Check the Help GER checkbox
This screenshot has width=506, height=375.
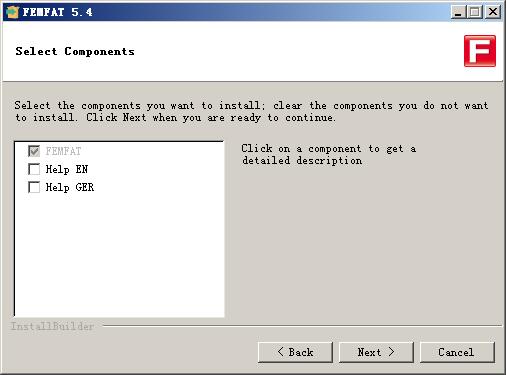(34, 187)
